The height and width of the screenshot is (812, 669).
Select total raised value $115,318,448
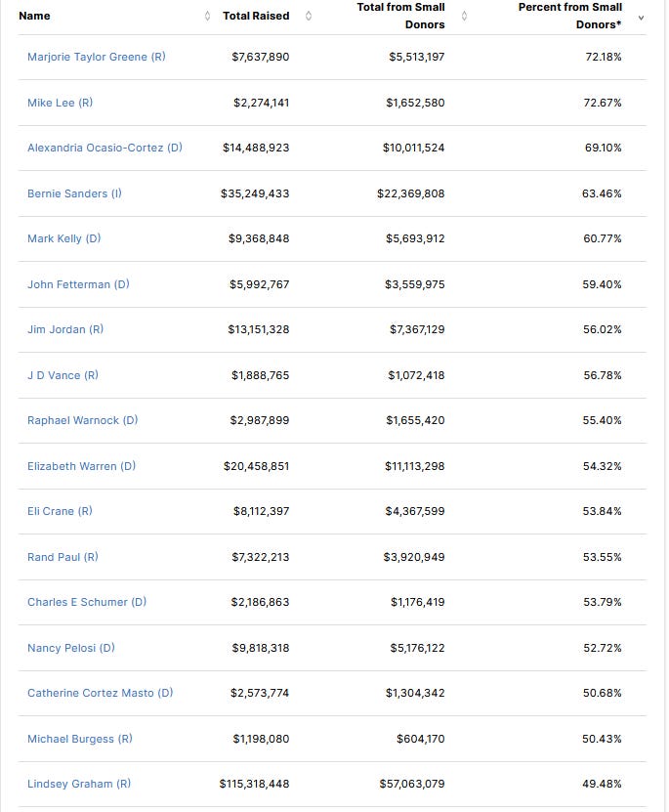tap(255, 784)
